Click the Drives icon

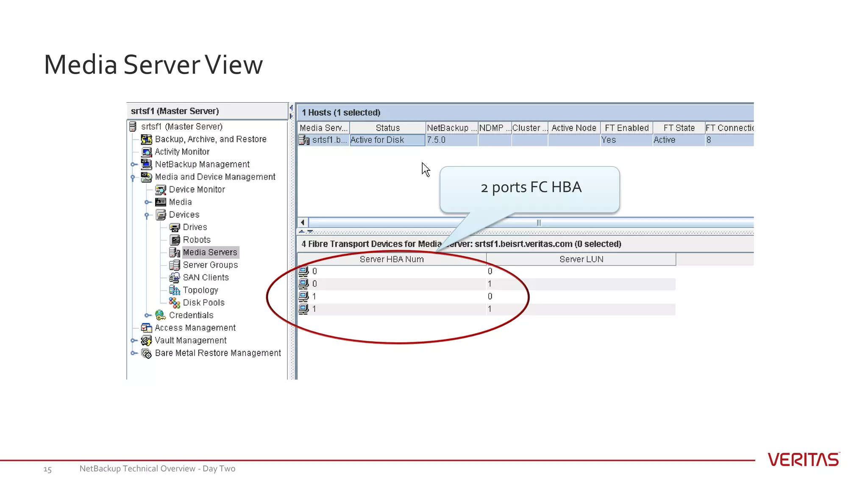175,227
